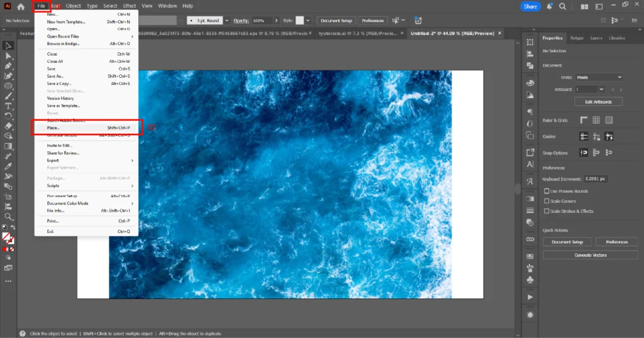This screenshot has height=338, width=644.
Task: Select the Eyedropper tool
Action: click(x=8, y=166)
